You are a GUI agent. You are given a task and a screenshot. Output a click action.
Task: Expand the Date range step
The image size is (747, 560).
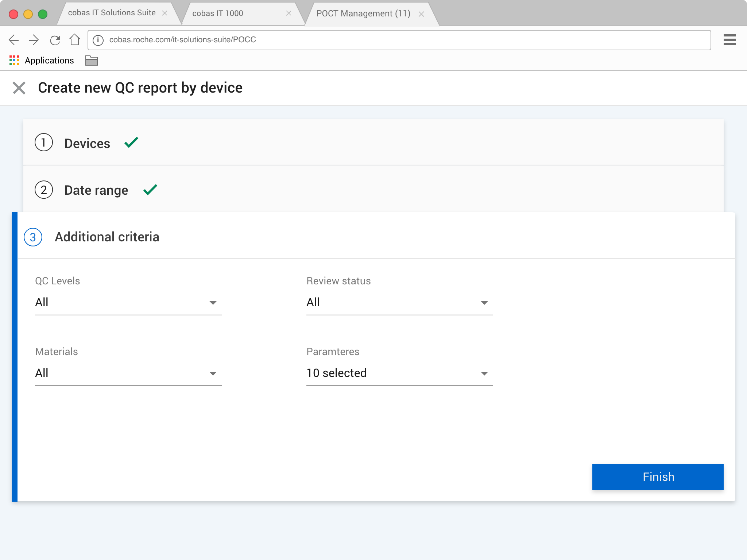96,190
